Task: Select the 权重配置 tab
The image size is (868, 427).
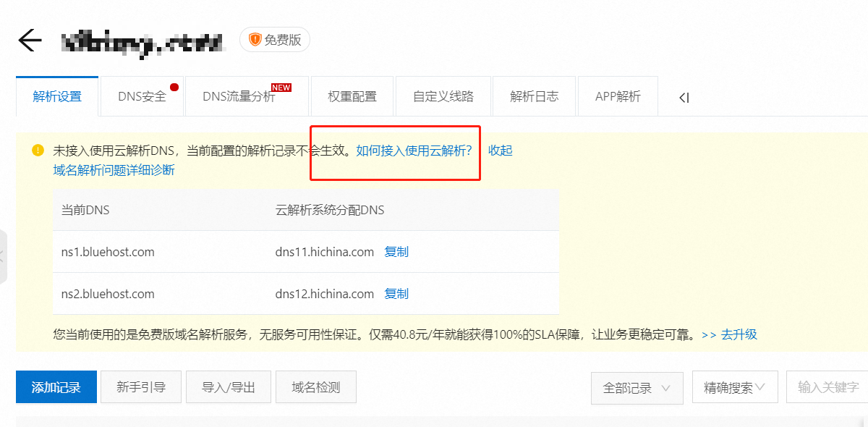Action: click(x=352, y=97)
